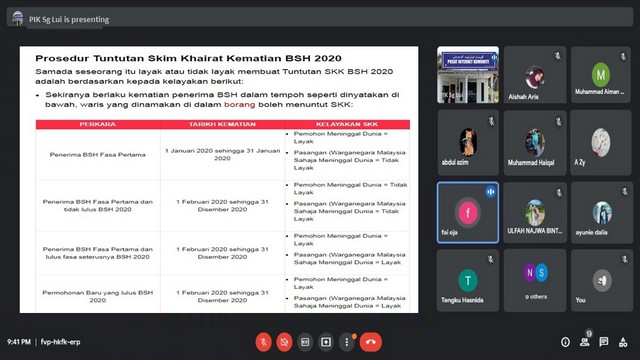Click the slide title Prosedur Tuntutan Skim Khairat
The width and height of the screenshot is (640, 360).
pos(188,58)
